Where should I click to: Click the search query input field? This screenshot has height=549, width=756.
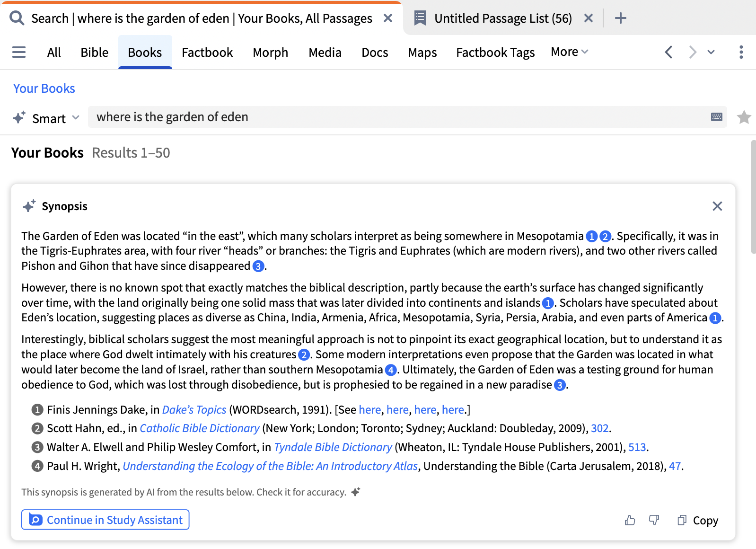(407, 117)
